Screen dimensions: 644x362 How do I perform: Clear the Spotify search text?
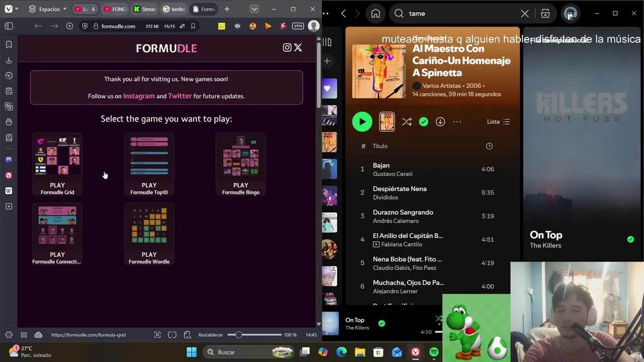(525, 14)
